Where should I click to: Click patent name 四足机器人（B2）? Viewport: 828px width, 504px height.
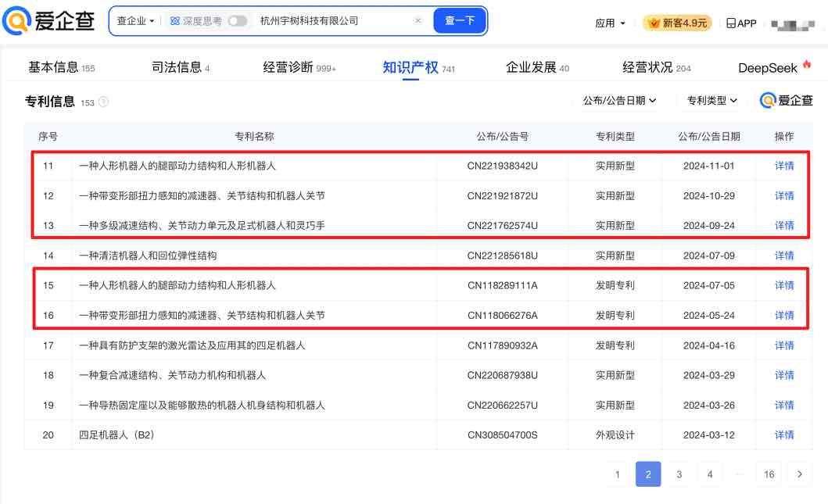click(116, 435)
